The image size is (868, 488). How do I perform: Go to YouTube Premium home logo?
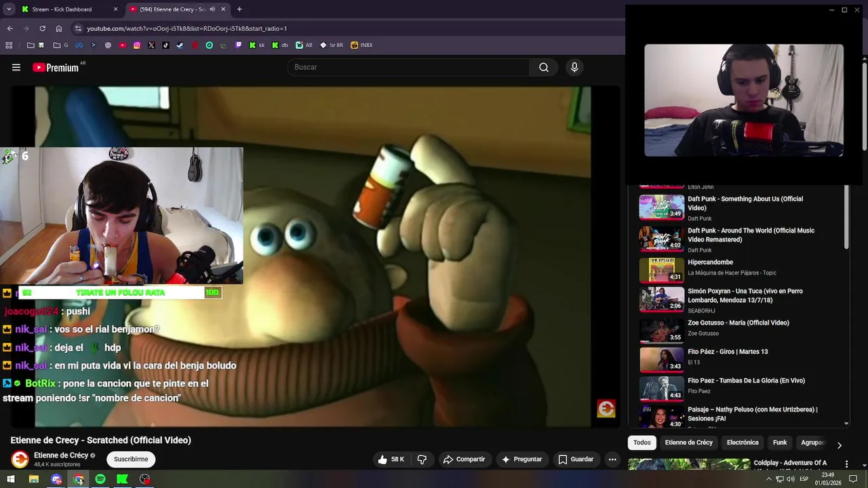click(56, 67)
